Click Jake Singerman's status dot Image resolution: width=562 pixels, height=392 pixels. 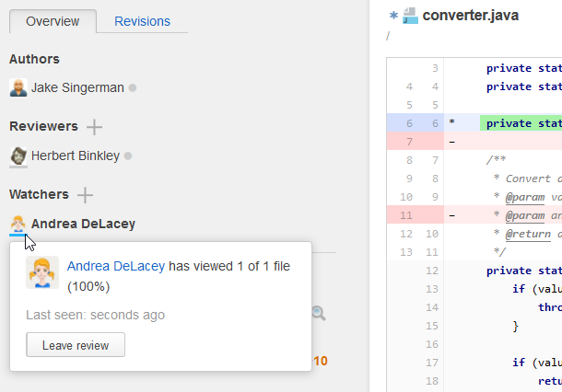(x=133, y=88)
